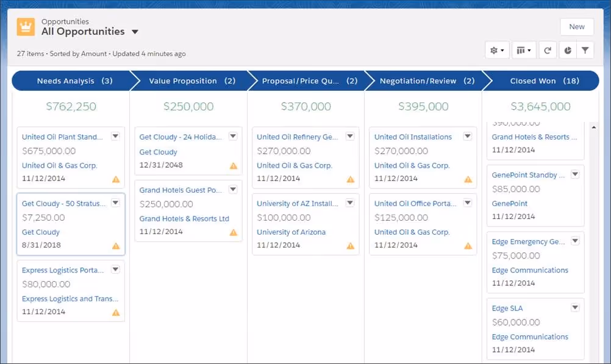Viewport: 611px width, 364px height.
Task: Open the All Opportunities list view selector
Action: 134,31
